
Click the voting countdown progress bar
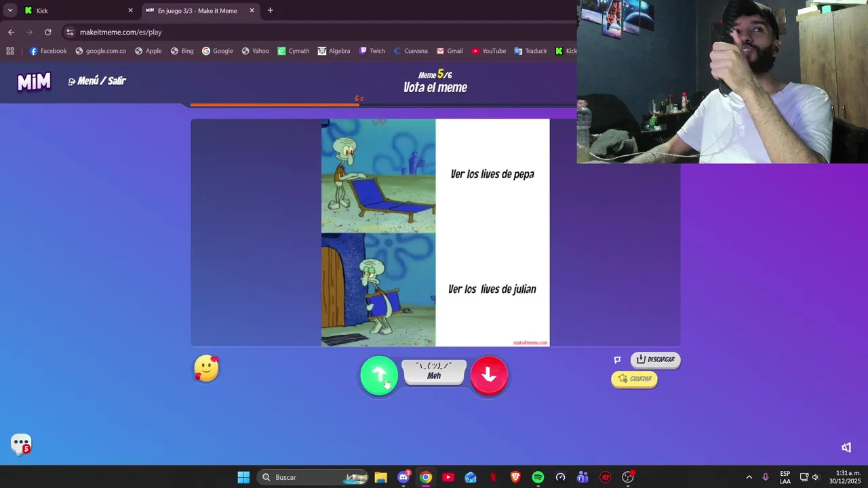383,105
